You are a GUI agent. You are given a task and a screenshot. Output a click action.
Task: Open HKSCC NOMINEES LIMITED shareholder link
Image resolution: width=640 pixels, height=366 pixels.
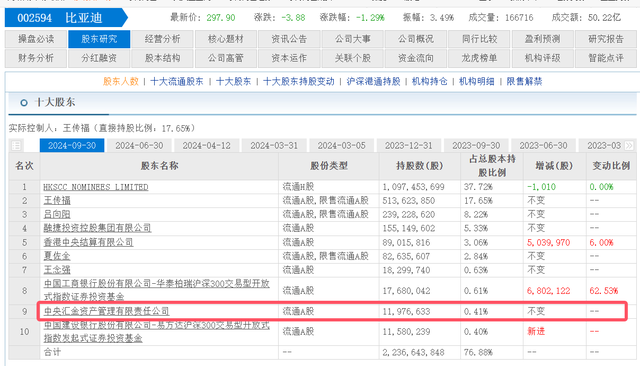(96, 187)
